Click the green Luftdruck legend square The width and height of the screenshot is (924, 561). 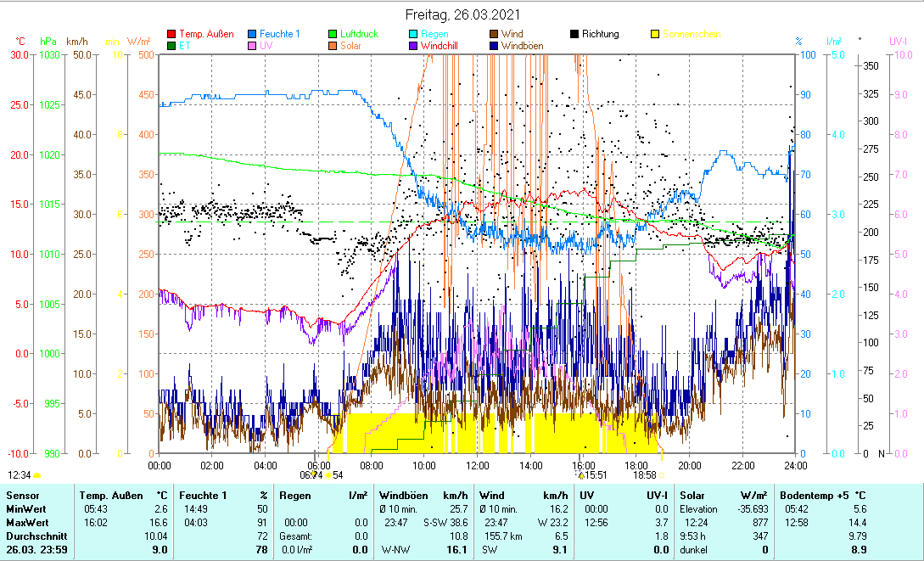click(333, 35)
